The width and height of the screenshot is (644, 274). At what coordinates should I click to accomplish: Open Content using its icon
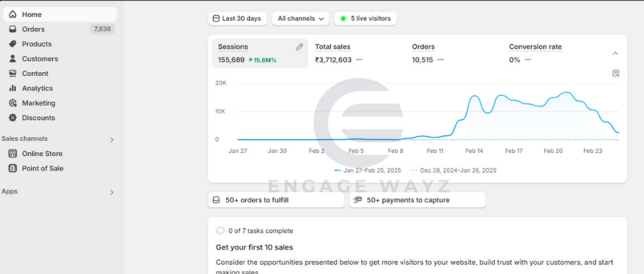(x=12, y=73)
